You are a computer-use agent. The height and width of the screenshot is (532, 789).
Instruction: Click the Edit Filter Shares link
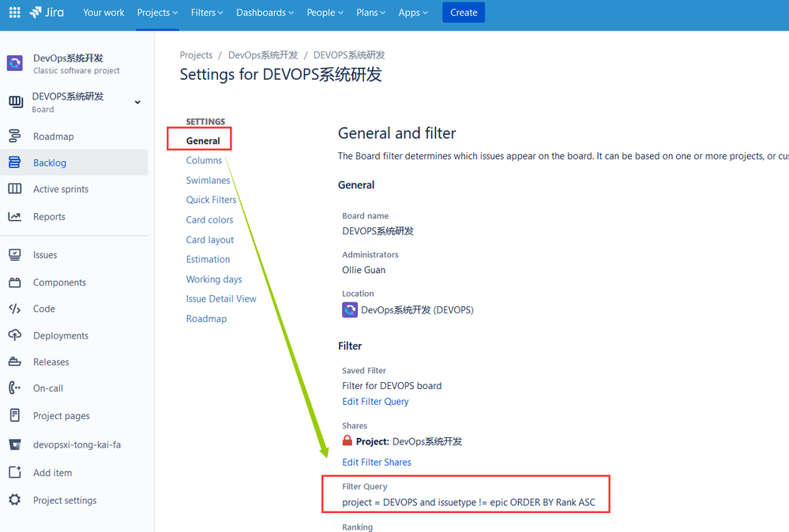pos(377,462)
